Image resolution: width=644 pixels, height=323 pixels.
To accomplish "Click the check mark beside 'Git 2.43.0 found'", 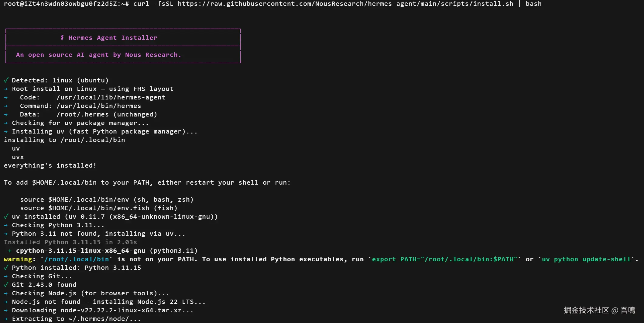I will (x=6, y=285).
